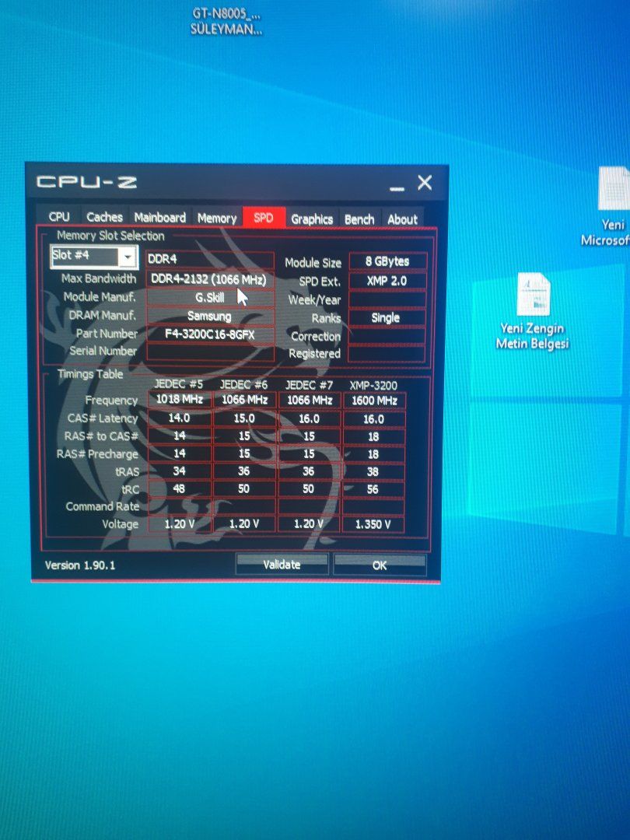Viewport: 630px width, 840px height.
Task: Select the SPD tab
Action: [x=263, y=218]
